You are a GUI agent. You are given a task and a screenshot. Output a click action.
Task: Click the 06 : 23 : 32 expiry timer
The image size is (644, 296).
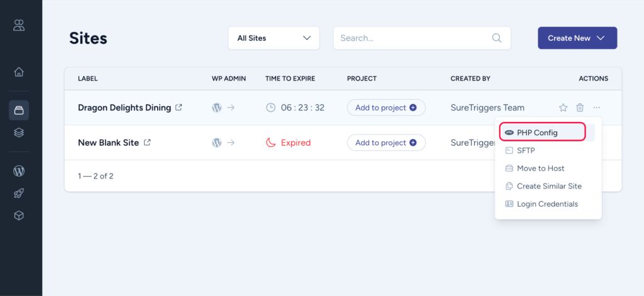pyautogui.click(x=303, y=107)
